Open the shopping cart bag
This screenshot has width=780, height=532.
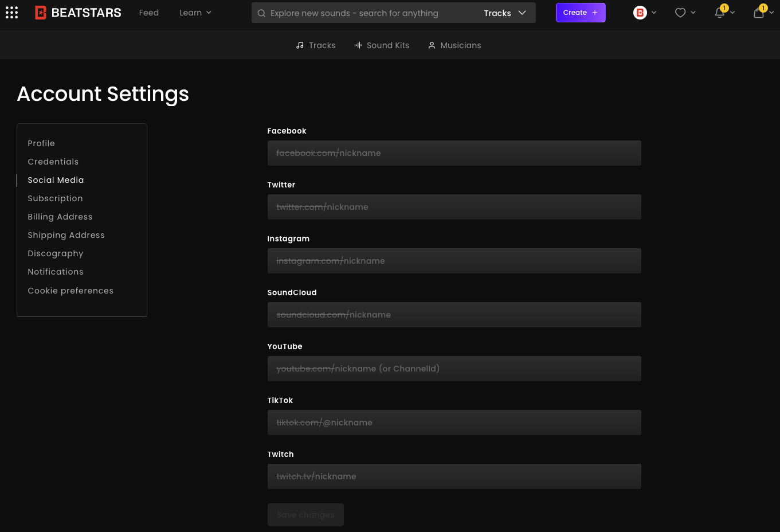point(759,13)
